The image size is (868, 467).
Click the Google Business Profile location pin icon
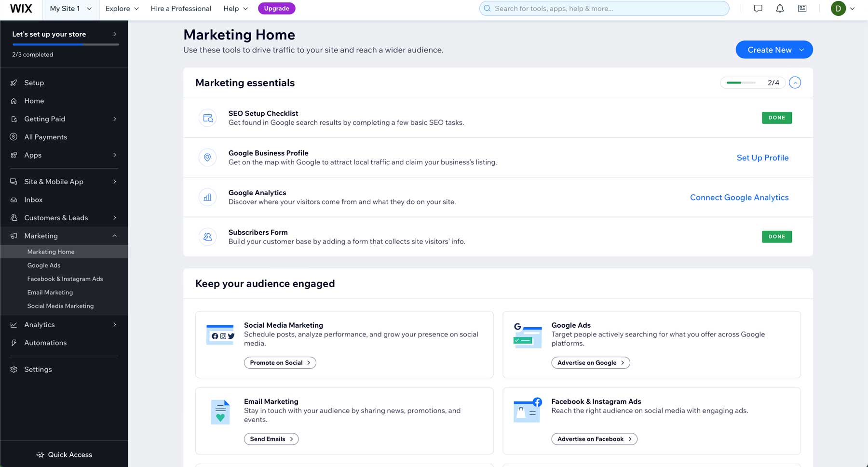tap(207, 157)
